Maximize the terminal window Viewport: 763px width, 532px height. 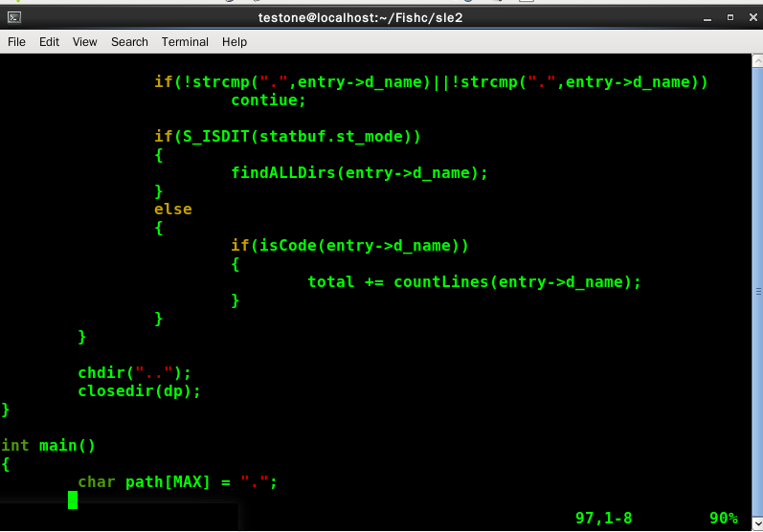pyautogui.click(x=729, y=17)
